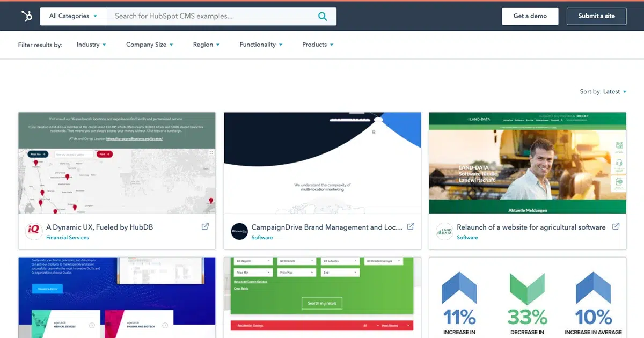Click the HubSpot sprocket logo

point(27,16)
